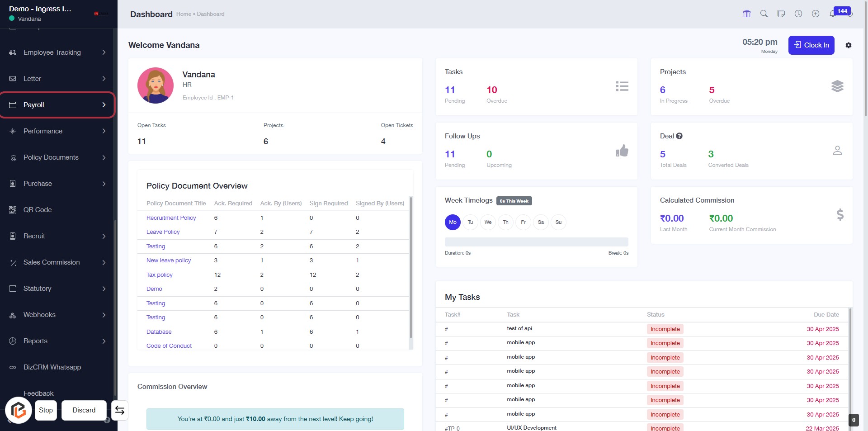Screen dimensions: 868x431
Task: Expand the Reports sidebar menu
Action: point(57,341)
